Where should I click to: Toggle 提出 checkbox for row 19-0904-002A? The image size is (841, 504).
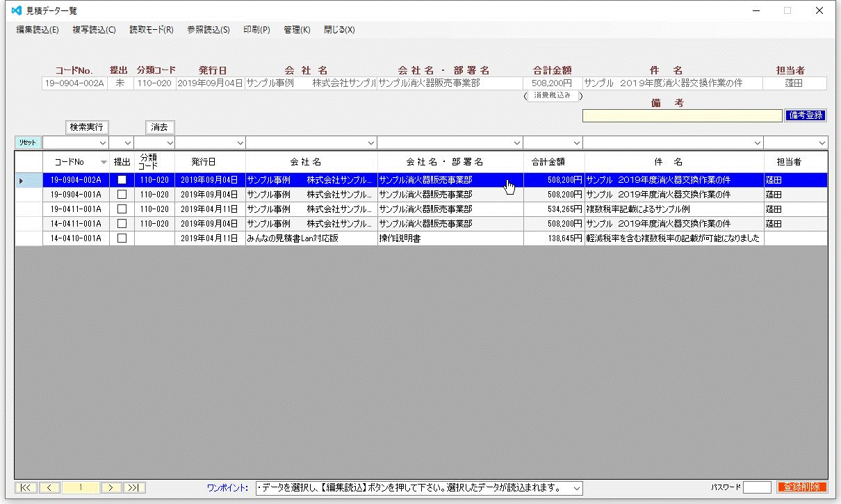[122, 180]
